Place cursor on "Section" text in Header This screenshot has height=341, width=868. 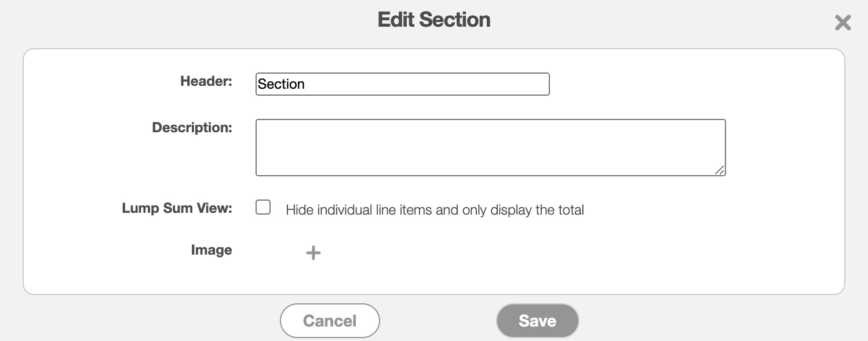281,84
